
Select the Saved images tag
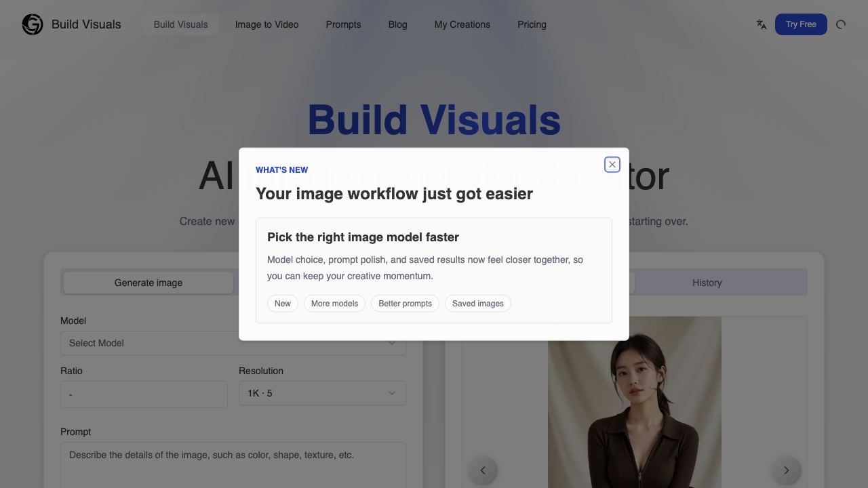(478, 304)
